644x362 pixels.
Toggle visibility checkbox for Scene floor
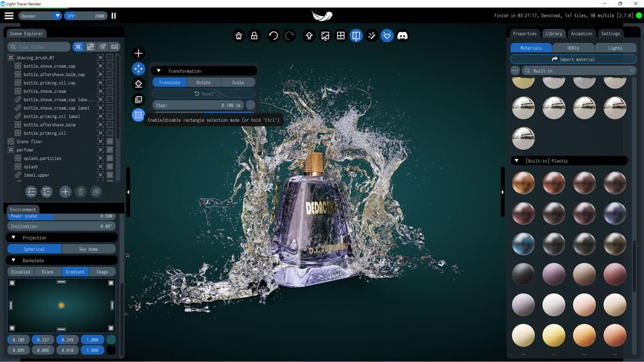pos(110,141)
